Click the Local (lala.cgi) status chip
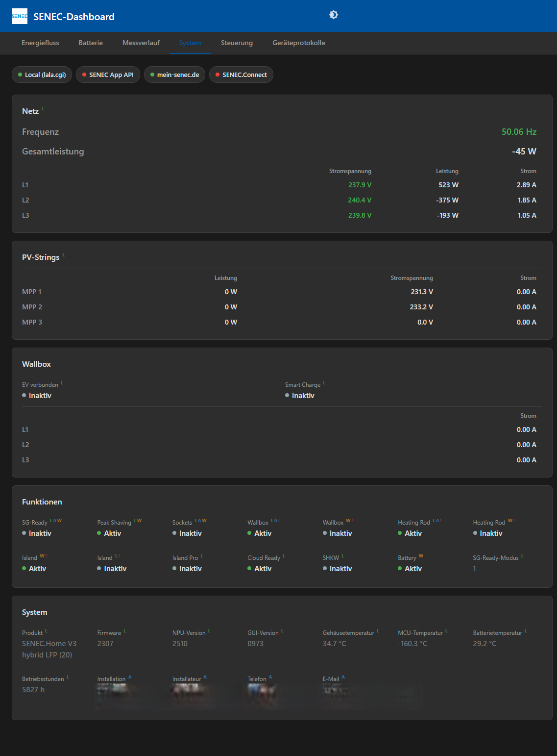The height and width of the screenshot is (756, 557). point(42,75)
